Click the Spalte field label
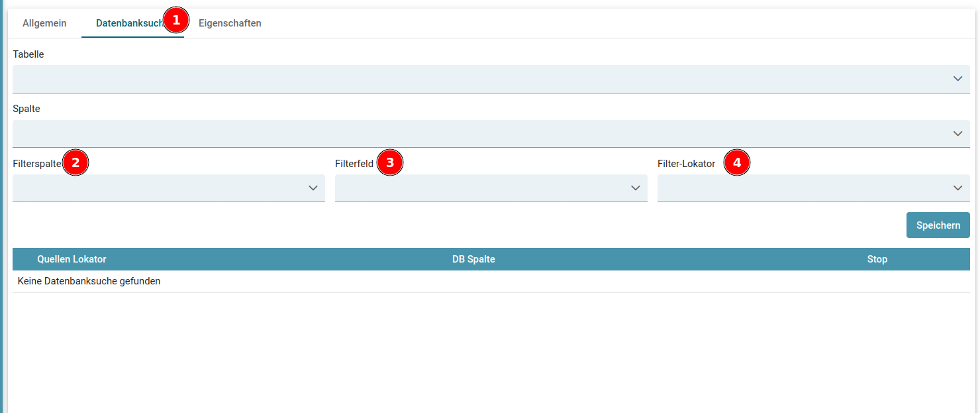Viewport: 980px width, 413px height. pyautogui.click(x=26, y=109)
